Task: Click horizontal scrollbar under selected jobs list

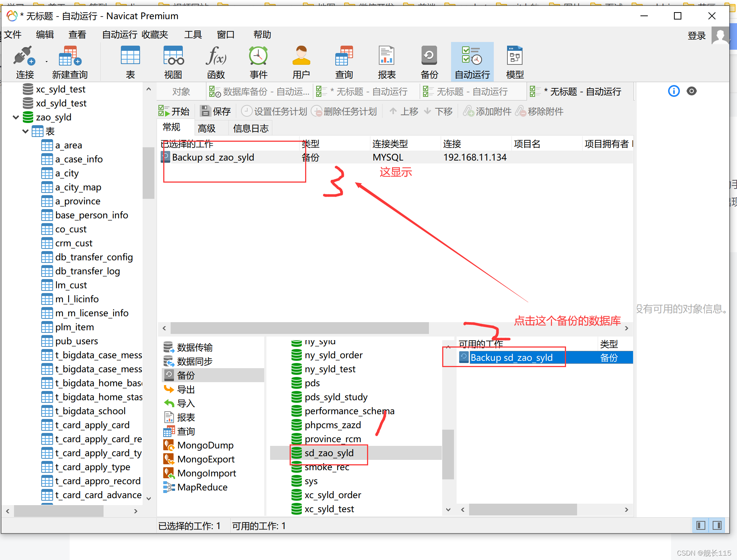Action: [x=300, y=328]
